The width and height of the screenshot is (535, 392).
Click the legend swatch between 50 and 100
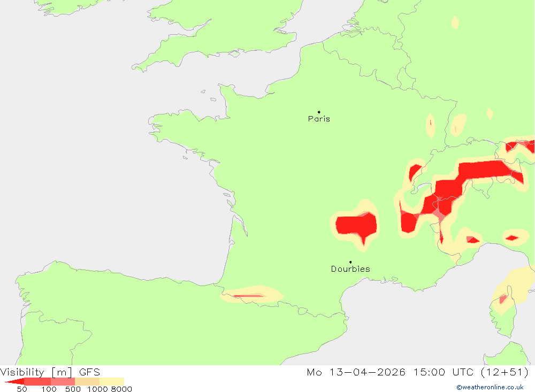click(37, 381)
